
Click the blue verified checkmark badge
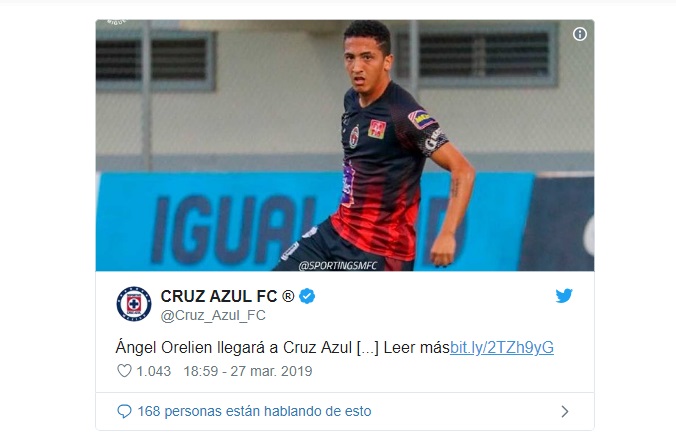point(307,296)
